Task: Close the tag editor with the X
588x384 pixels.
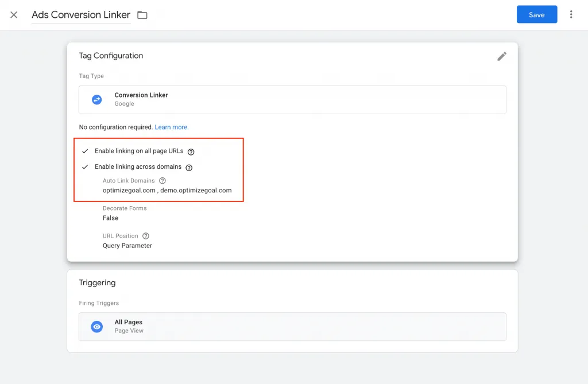Action: point(14,15)
